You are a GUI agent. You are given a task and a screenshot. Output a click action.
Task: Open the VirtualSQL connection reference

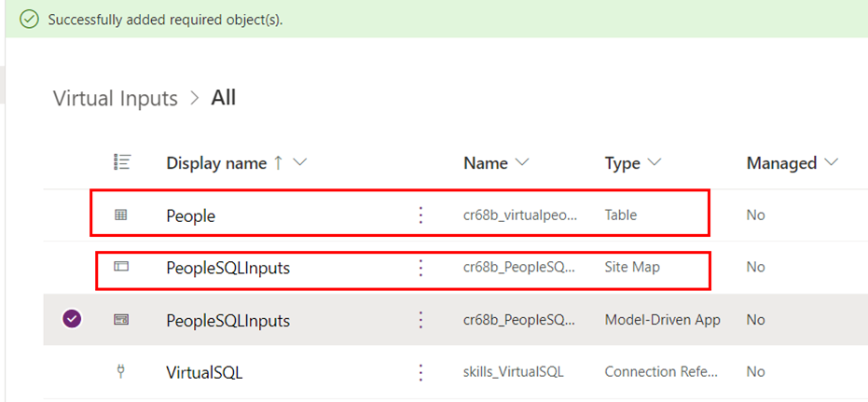pyautogui.click(x=204, y=372)
